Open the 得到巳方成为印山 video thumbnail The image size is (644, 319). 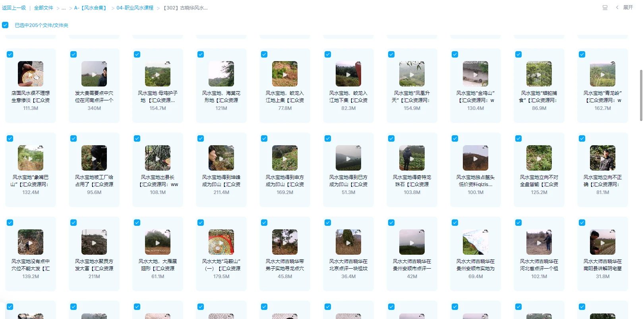(348, 158)
